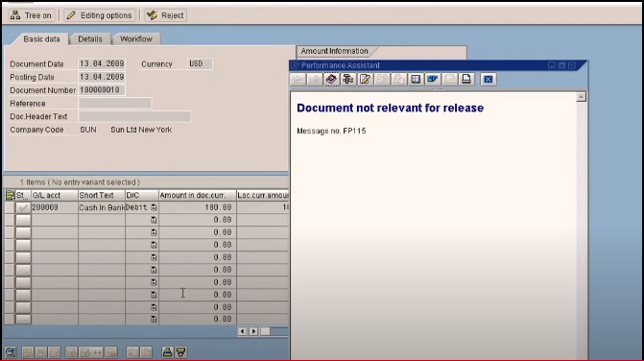
Task: Select the G/L account cell 200000
Action: coord(54,207)
